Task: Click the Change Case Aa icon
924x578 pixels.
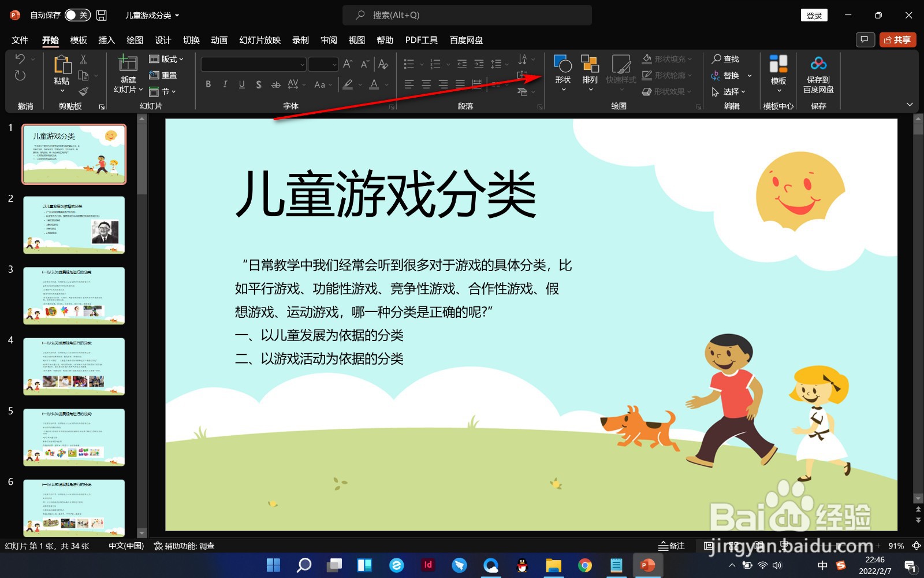Action: 320,84
